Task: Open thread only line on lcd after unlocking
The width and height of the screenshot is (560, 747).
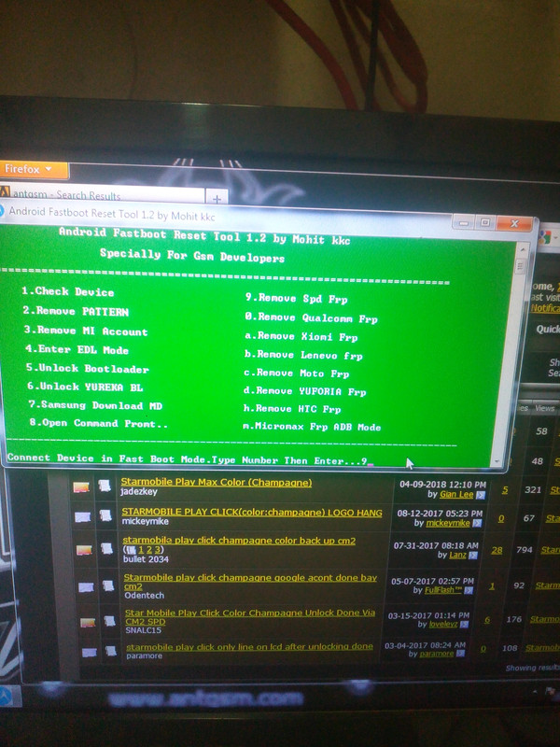Action: coord(249,646)
